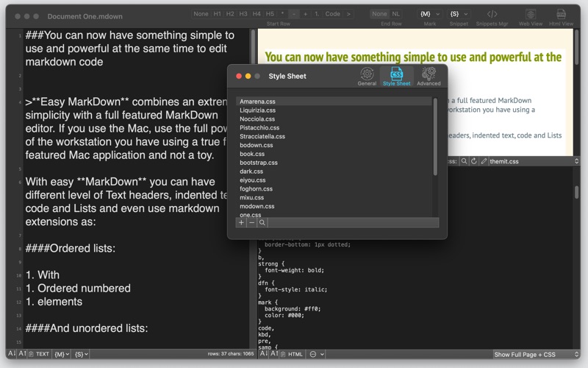Click the pencil edit icon beside themit.css
Viewport: 588px width, 368px height.
(x=484, y=160)
